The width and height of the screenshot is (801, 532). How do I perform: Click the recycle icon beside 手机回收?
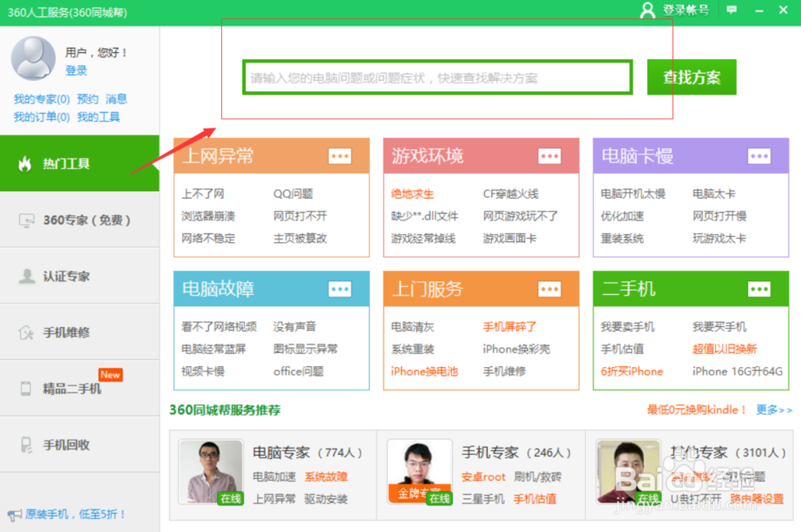[x=26, y=445]
